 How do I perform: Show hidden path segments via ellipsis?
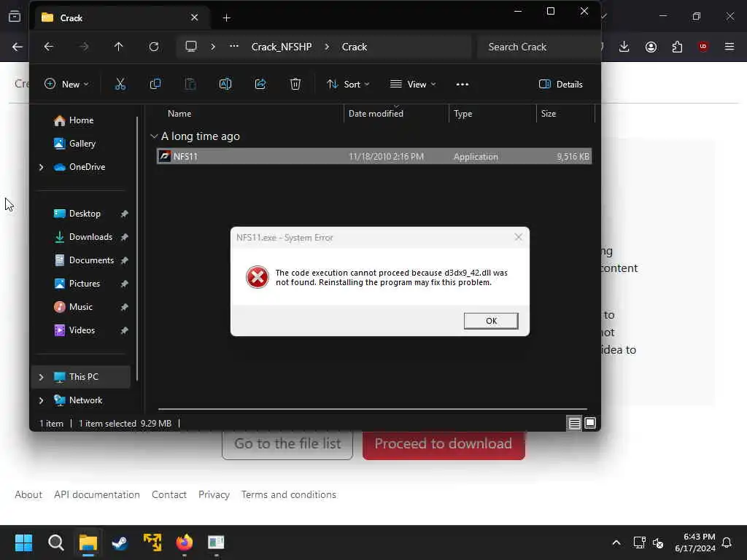click(234, 47)
